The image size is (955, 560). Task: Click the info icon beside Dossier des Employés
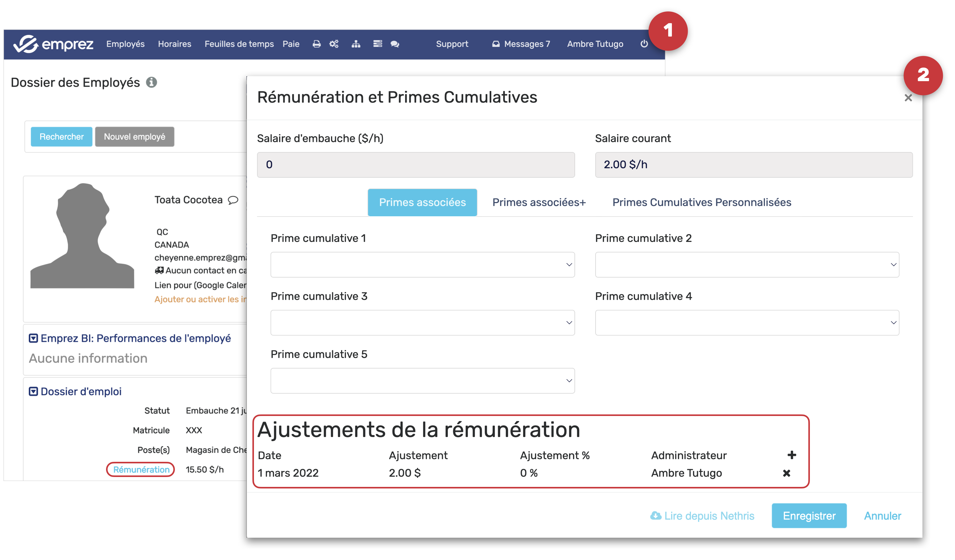[152, 82]
